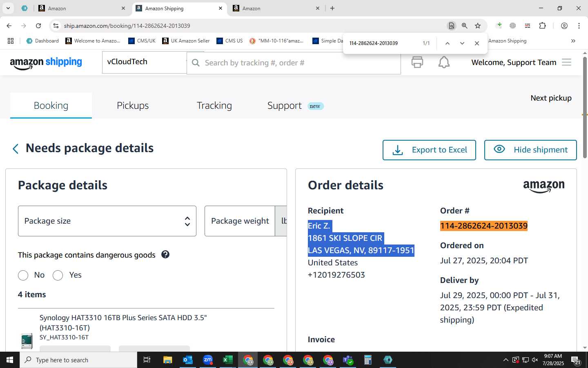Viewport: 588px width, 368px height.
Task: Click the browser address bar URL
Action: (127, 26)
